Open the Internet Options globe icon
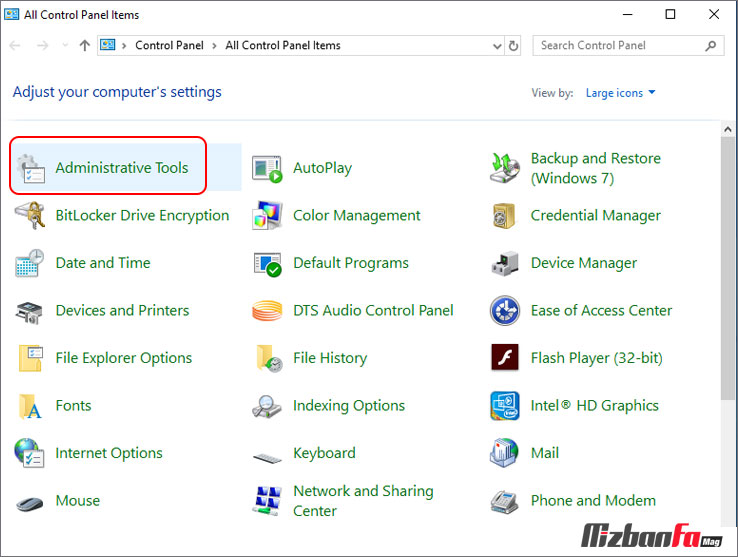This screenshot has width=738, height=557. tap(29, 453)
